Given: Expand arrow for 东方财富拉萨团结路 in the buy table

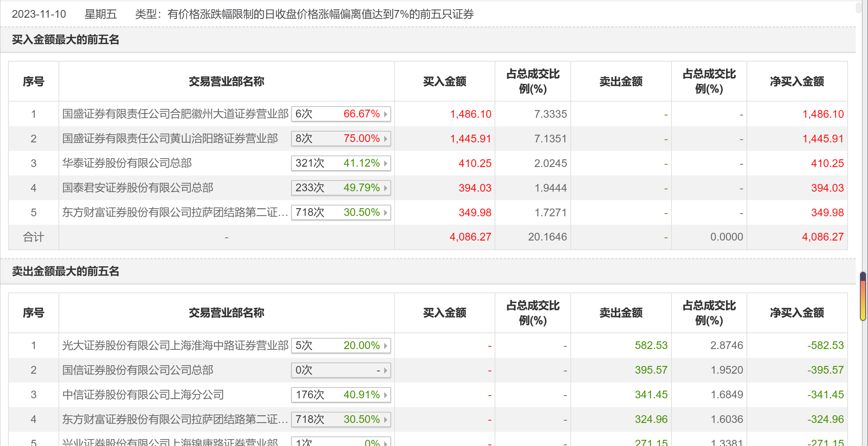Looking at the screenshot, I should [x=385, y=213].
